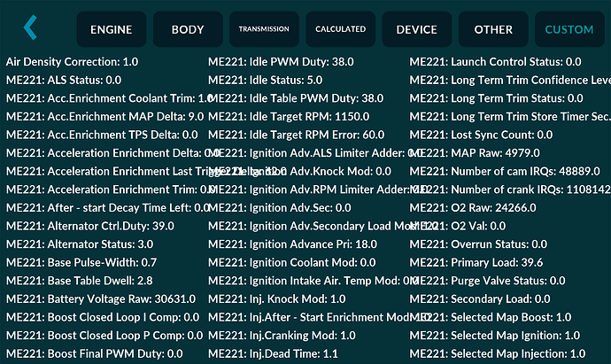611x364 pixels.
Task: Select 'ME221: Launch Control Status: 0.0' entry
Action: tap(495, 62)
